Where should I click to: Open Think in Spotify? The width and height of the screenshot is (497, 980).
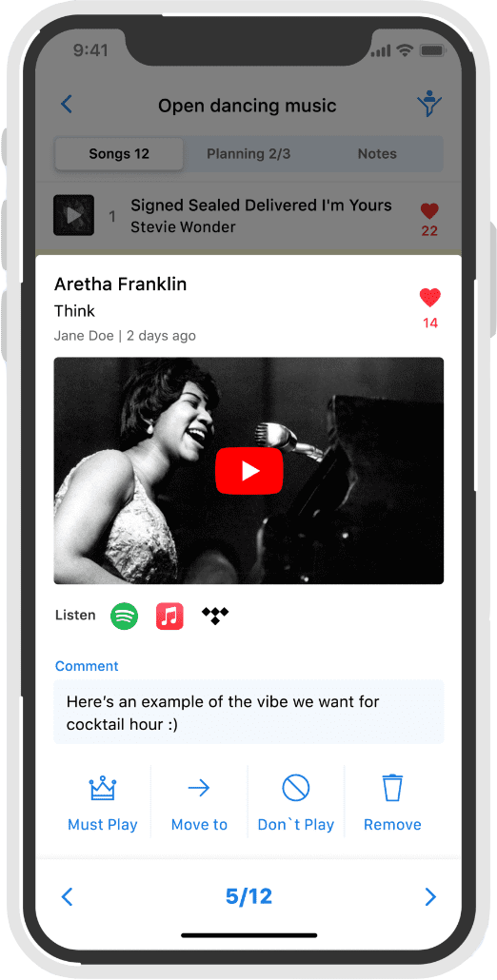coord(125,616)
